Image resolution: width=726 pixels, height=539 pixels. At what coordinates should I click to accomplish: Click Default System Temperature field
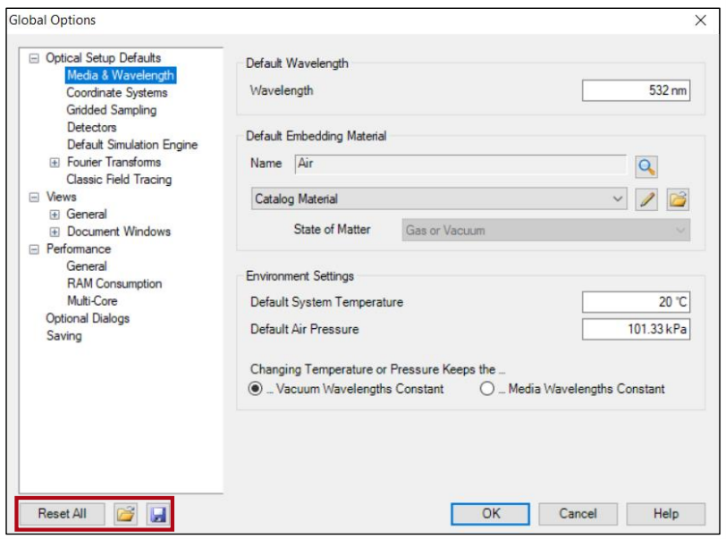[636, 302]
